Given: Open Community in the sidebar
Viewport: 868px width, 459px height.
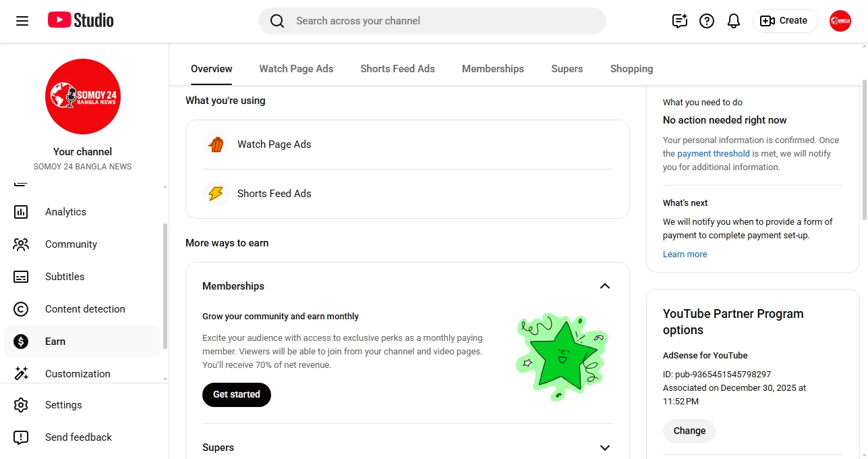Looking at the screenshot, I should 83,244.
